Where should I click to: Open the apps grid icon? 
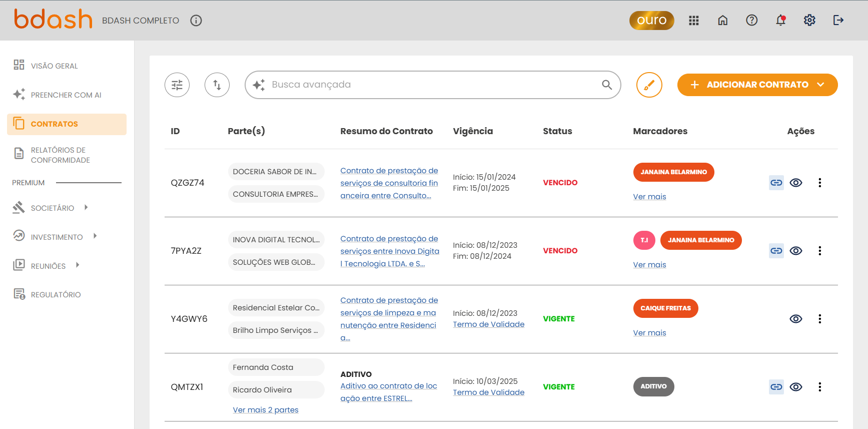point(693,21)
